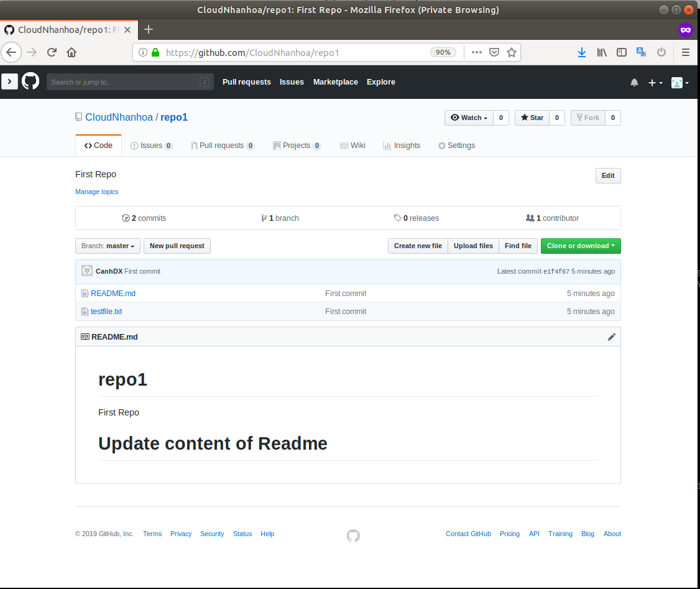Open the e1f4f67 commit hash
The height and width of the screenshot is (589, 700).
(556, 272)
